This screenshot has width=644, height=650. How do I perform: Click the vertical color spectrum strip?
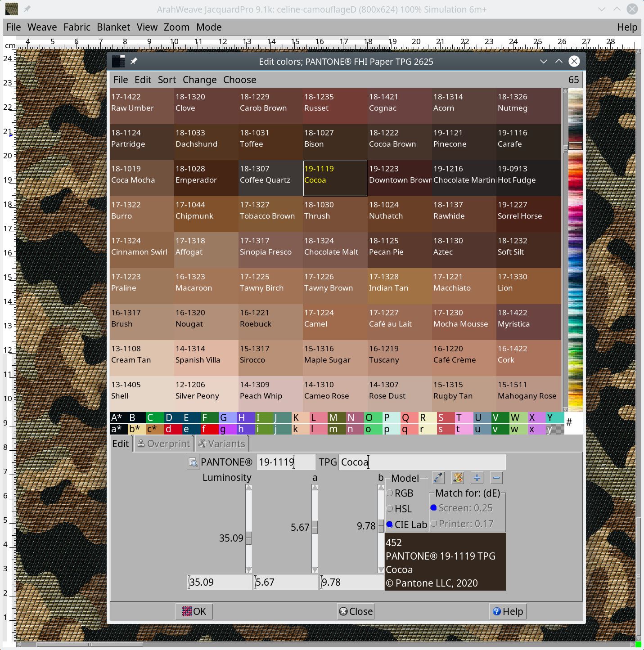(x=575, y=250)
